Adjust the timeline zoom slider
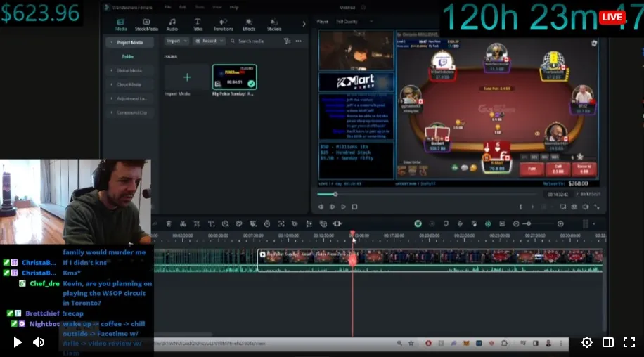Viewport: 644px width, 357px height. point(529,223)
